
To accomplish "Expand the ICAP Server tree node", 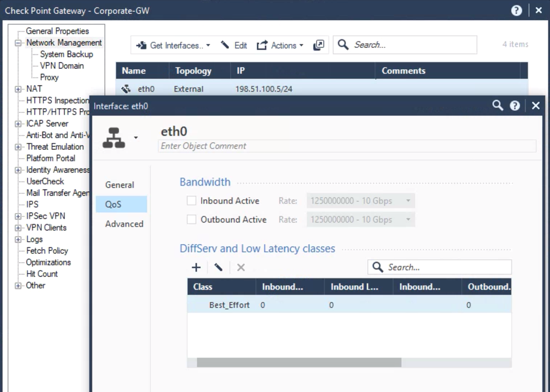I will coord(18,124).
